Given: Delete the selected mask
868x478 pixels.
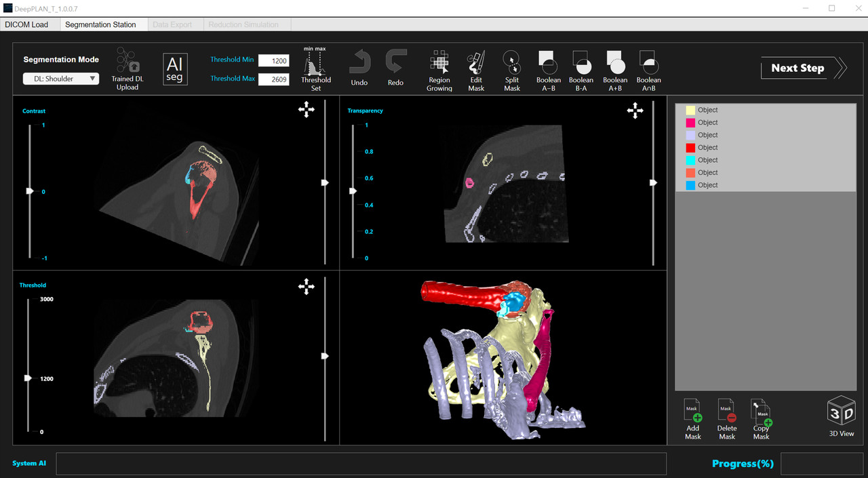Looking at the screenshot, I should [726, 419].
